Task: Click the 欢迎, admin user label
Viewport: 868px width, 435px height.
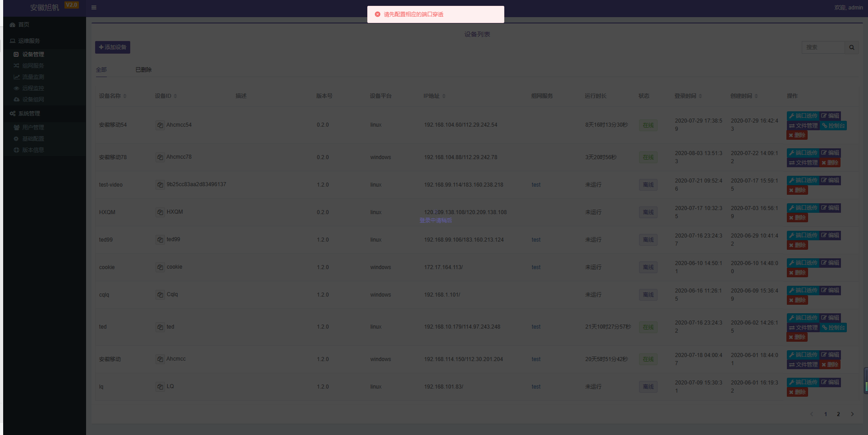Action: point(848,8)
